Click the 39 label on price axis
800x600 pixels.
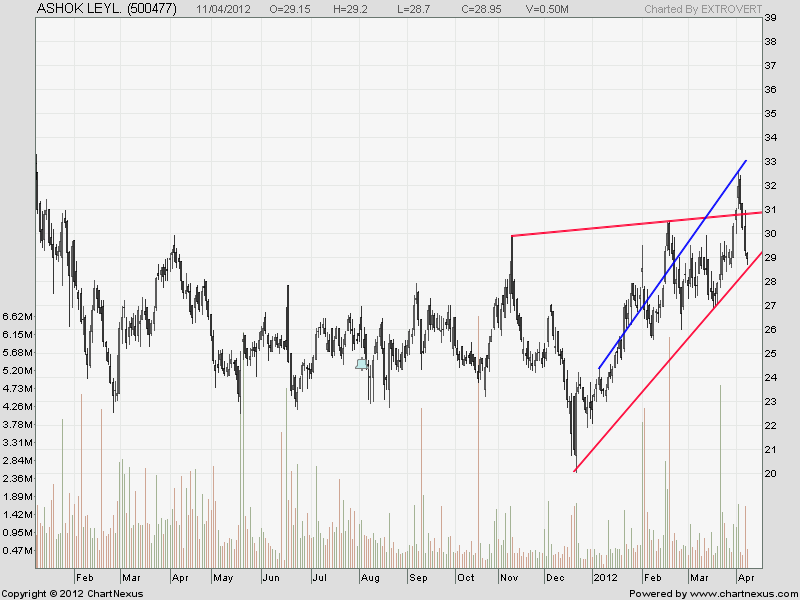[x=770, y=18]
